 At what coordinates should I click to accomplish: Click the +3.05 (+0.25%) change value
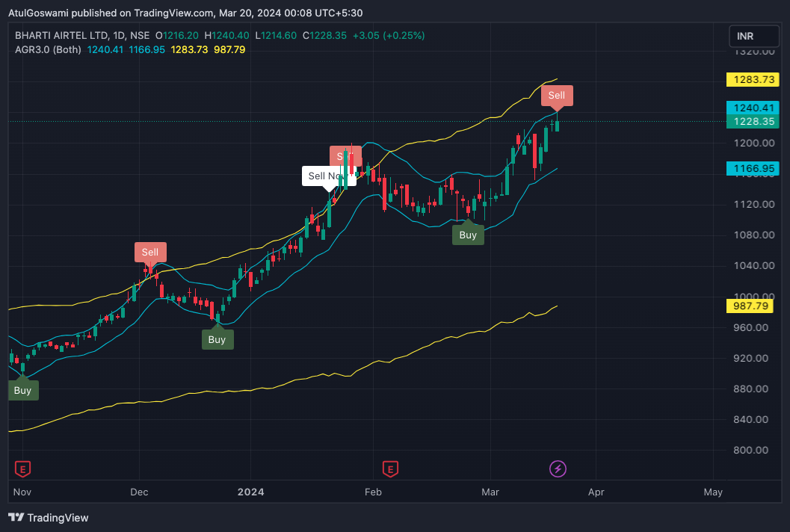(389, 35)
